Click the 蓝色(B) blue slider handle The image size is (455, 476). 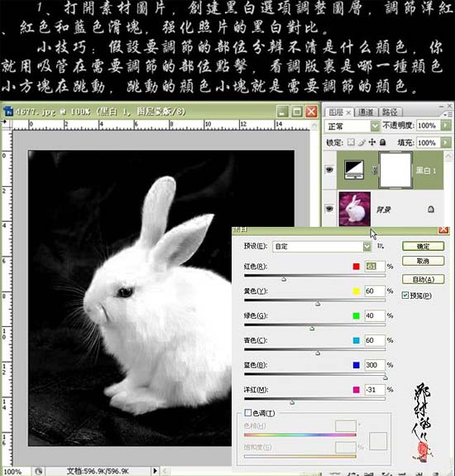pyautogui.click(x=386, y=377)
